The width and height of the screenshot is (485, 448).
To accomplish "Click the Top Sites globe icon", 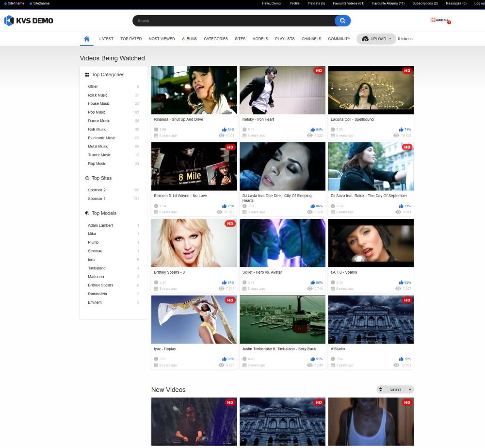I will pyautogui.click(x=87, y=178).
